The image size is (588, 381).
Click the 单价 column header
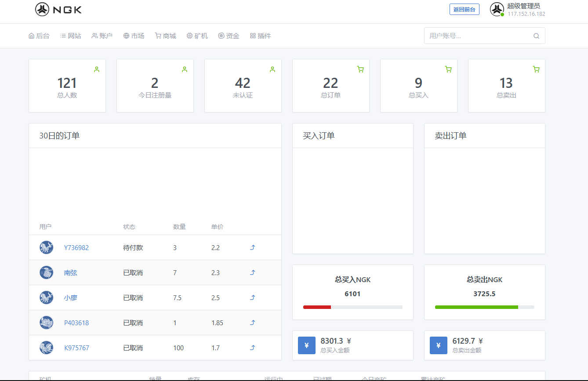tap(217, 227)
